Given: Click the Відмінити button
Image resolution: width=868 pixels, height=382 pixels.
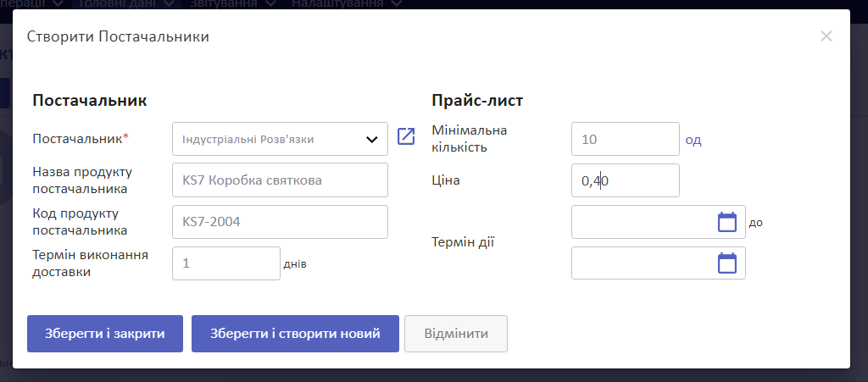Looking at the screenshot, I should click(455, 334).
